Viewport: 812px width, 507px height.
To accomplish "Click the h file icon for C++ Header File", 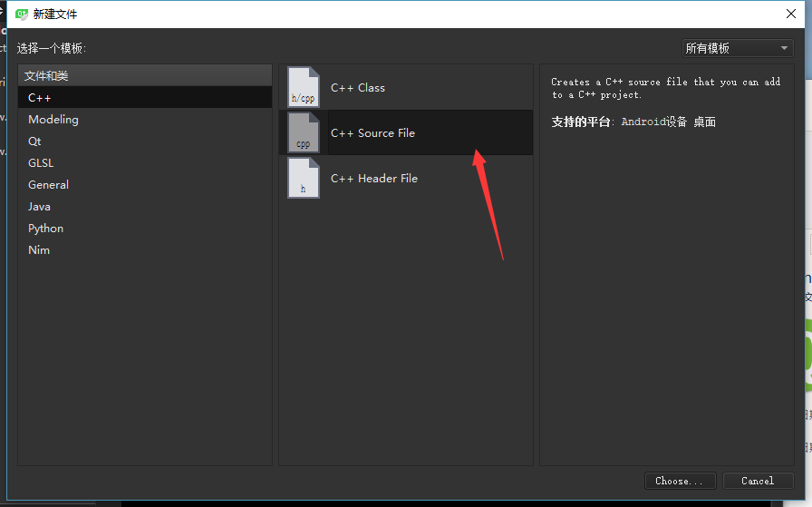I will (x=304, y=178).
